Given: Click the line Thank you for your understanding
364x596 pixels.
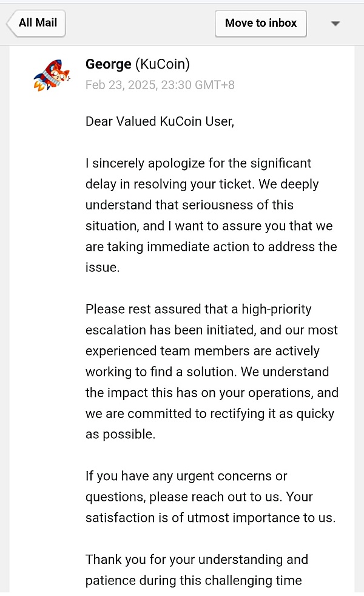Looking at the screenshot, I should (x=197, y=560).
